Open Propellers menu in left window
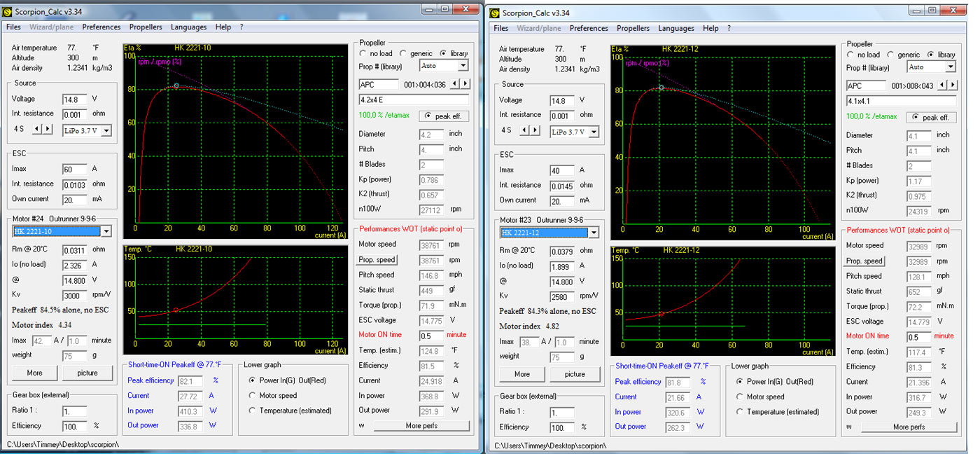This screenshot has width=980, height=454. coord(146,27)
